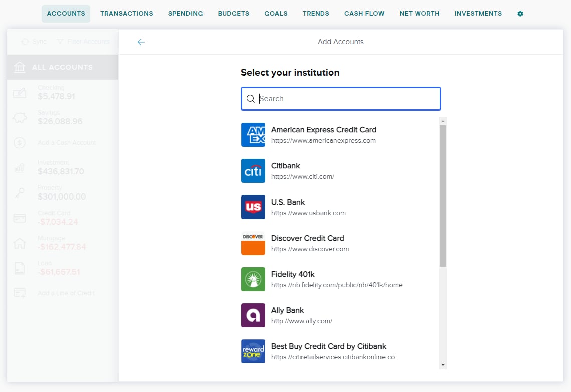Click the https://www.citi.com/ URL
The width and height of the screenshot is (571, 392).
303,176
